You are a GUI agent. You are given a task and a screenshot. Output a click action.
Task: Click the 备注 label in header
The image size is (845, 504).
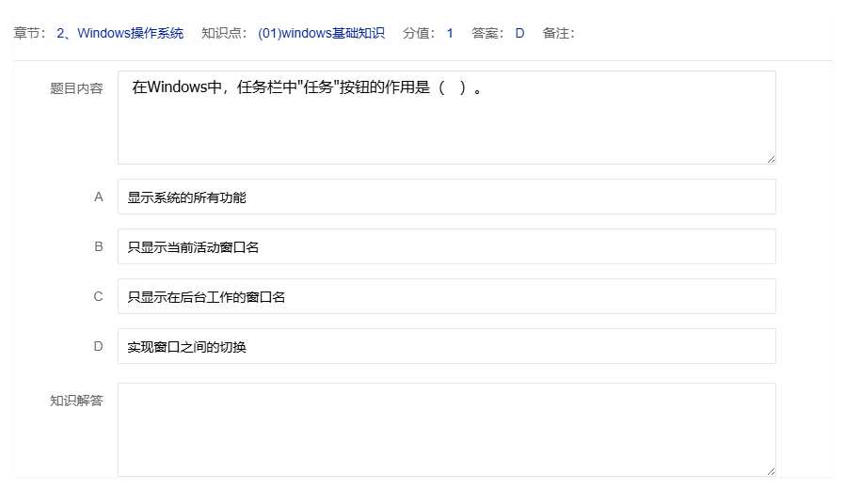point(558,33)
